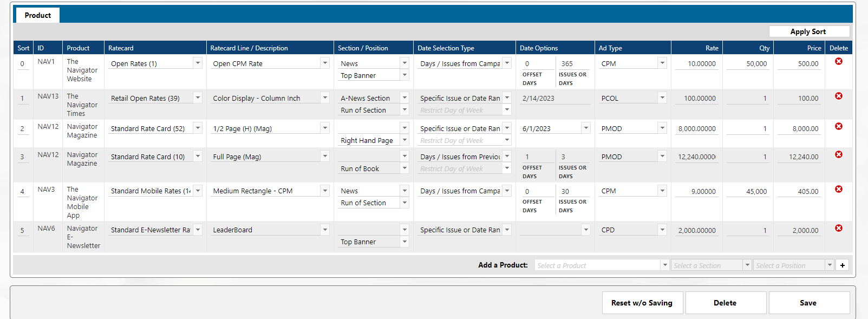Viewport: 868px width, 319px height.
Task: Delete the NAV1 Navigator Website row
Action: click(x=838, y=62)
